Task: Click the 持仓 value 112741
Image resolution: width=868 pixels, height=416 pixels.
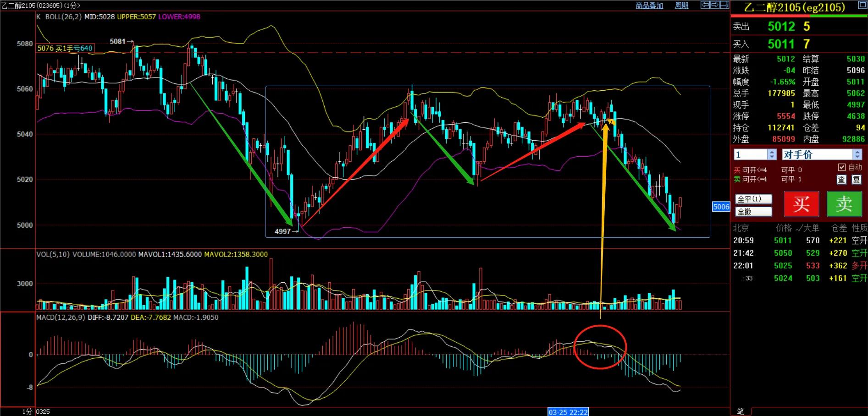Action: (x=781, y=128)
